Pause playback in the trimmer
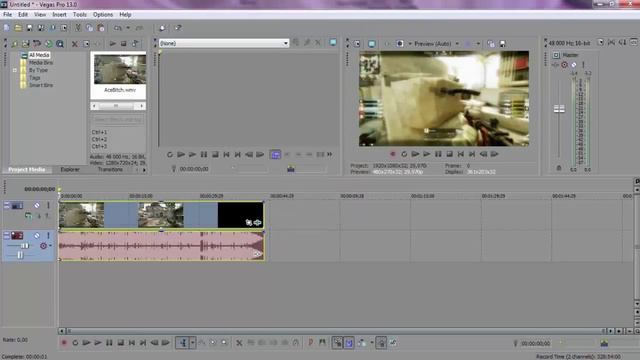 tap(204, 154)
